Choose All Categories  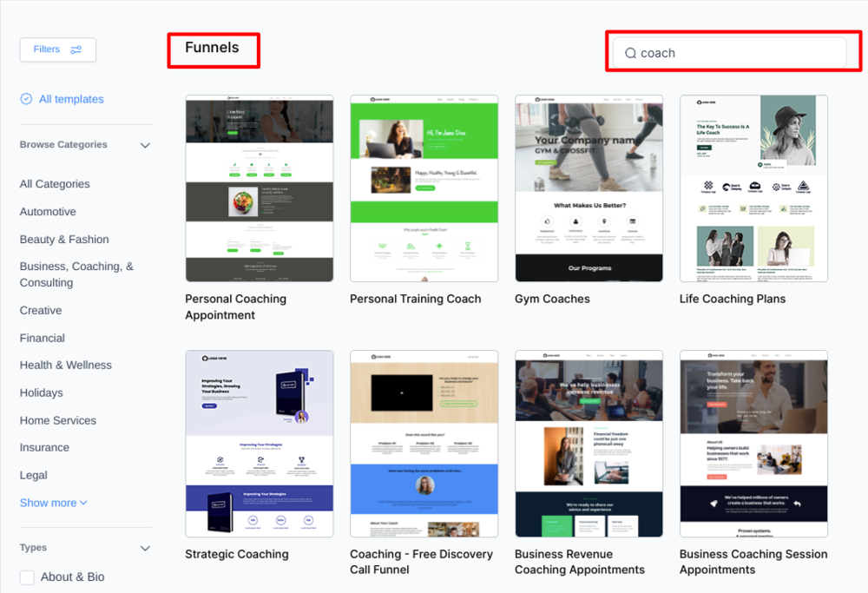(x=55, y=184)
